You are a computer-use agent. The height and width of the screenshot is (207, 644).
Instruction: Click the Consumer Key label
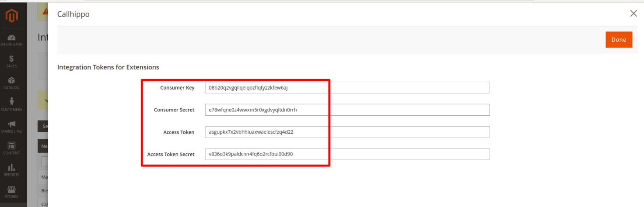178,88
